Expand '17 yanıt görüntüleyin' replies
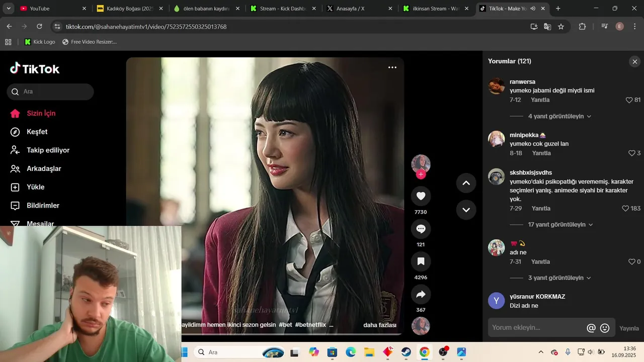Image resolution: width=644 pixels, height=362 pixels. pyautogui.click(x=560, y=225)
